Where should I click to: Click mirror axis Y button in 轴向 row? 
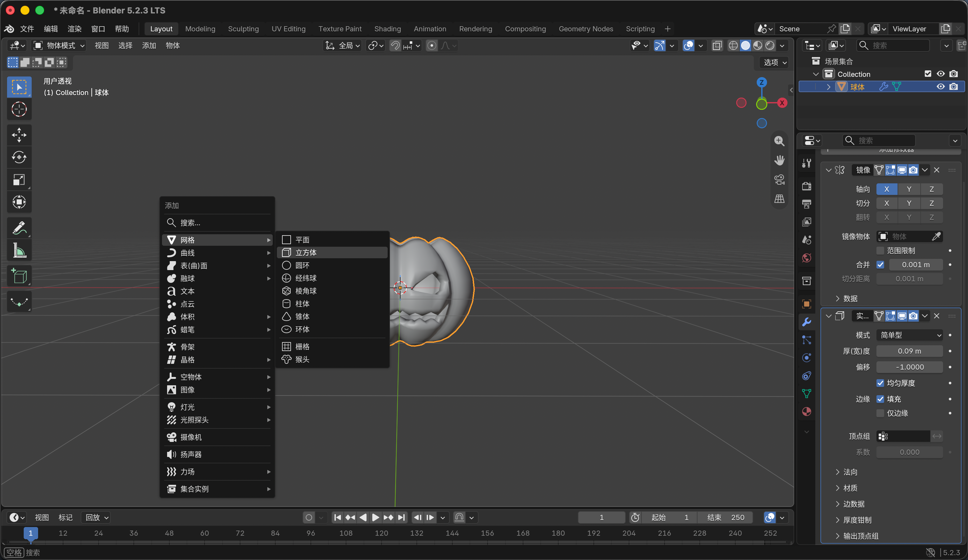click(909, 189)
